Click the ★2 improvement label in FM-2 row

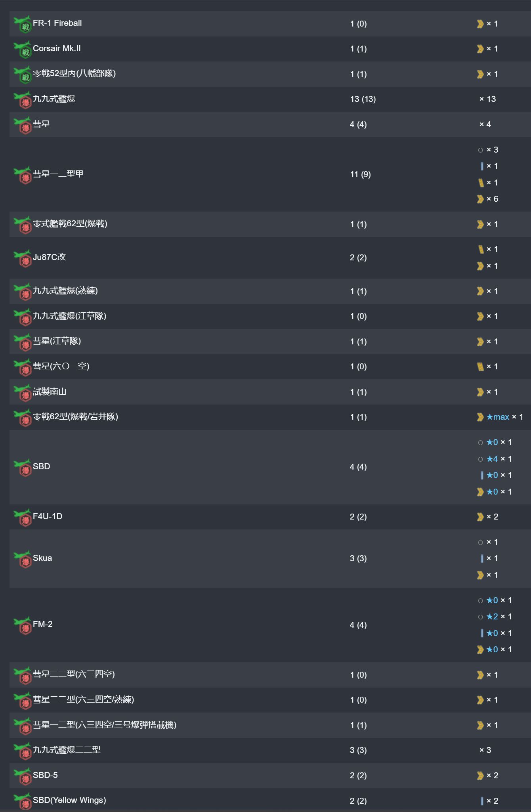[492, 617]
